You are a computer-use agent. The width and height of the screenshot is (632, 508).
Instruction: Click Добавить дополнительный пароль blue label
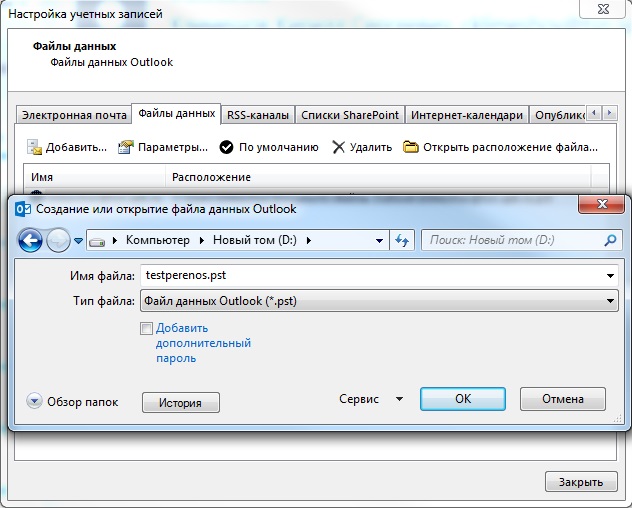[x=203, y=343]
